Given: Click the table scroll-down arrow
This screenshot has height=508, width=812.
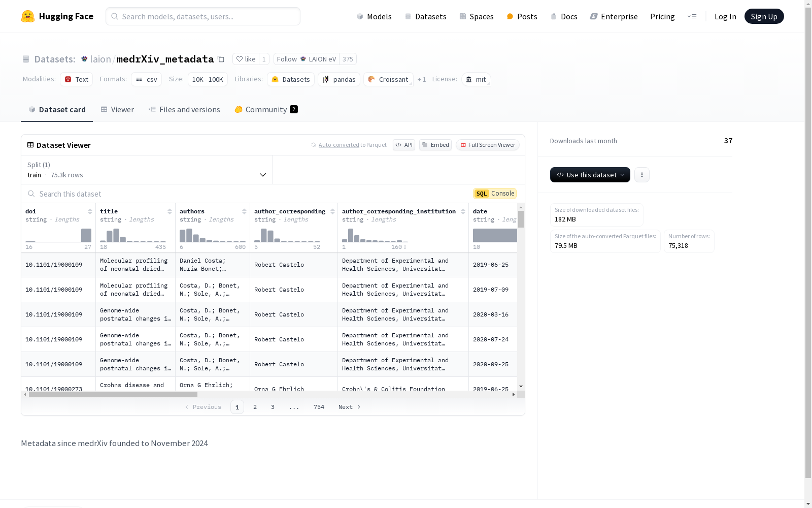Looking at the screenshot, I should (521, 387).
